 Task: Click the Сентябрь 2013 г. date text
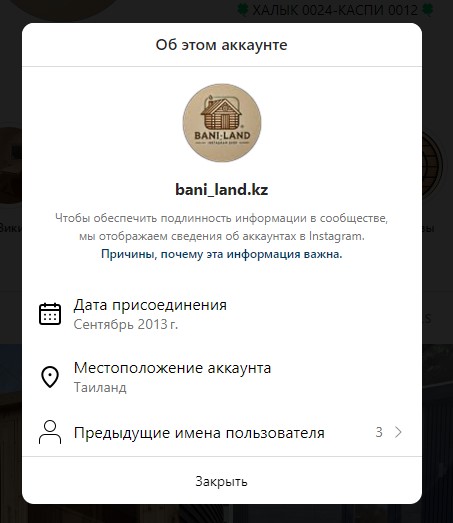126,324
